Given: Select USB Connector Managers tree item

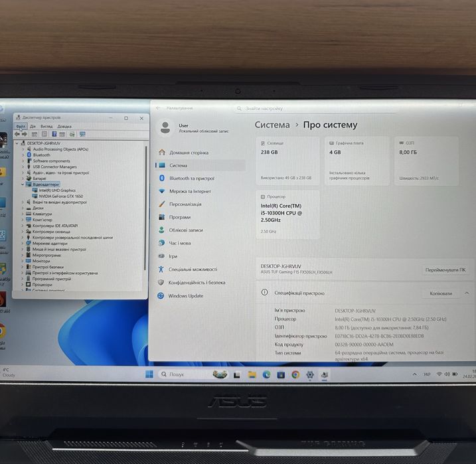Looking at the screenshot, I should pyautogui.click(x=54, y=167).
